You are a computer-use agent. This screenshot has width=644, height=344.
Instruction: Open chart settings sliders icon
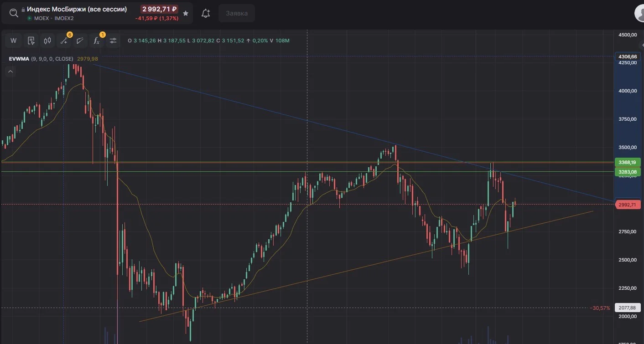click(113, 41)
